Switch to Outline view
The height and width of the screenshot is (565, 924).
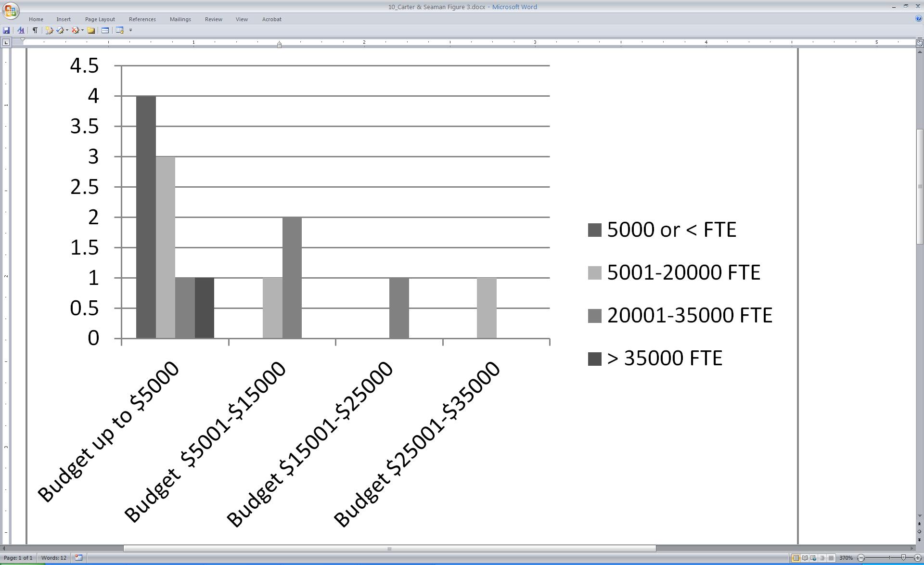[822, 558]
